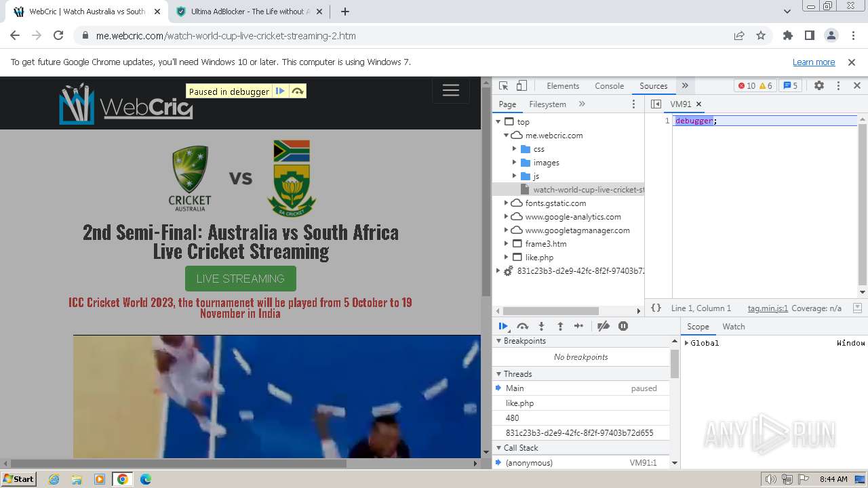This screenshot has width=868, height=488.
Task: Select the watch-world-cup-live-cricket file
Action: (x=568, y=190)
